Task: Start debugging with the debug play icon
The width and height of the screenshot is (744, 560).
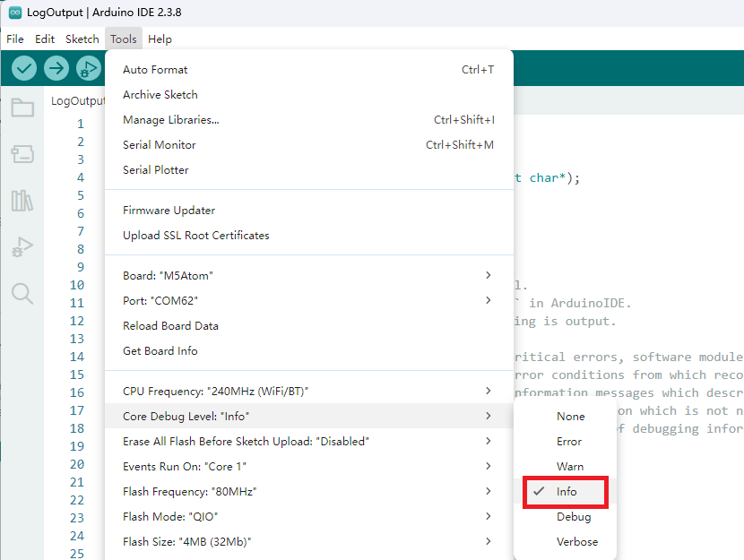Action: tap(88, 68)
